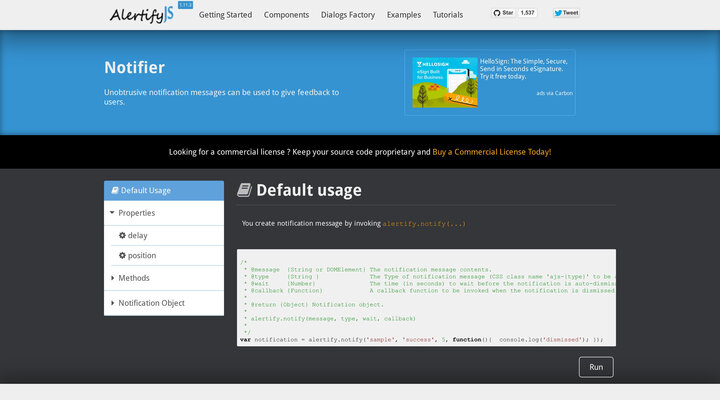This screenshot has height=400, width=720.
Task: Run the sample notification code
Action: coord(596,367)
